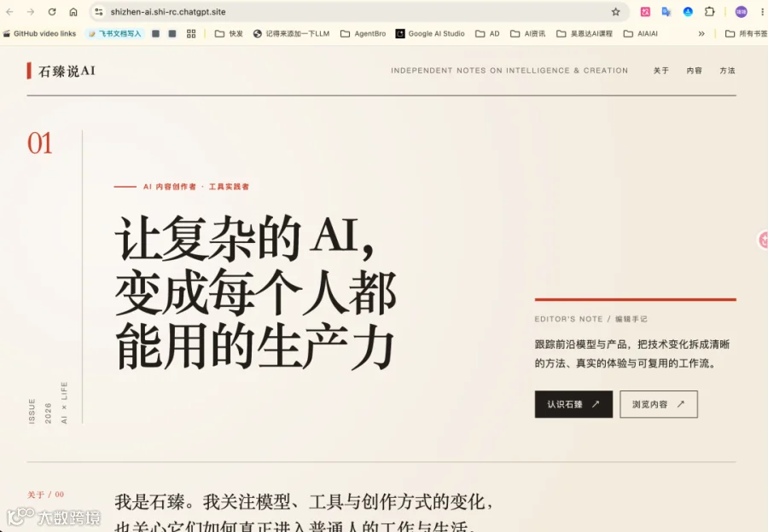Open the 飞书文档写入 bookmark
Viewport: 768px width, 532px height.
(115, 34)
